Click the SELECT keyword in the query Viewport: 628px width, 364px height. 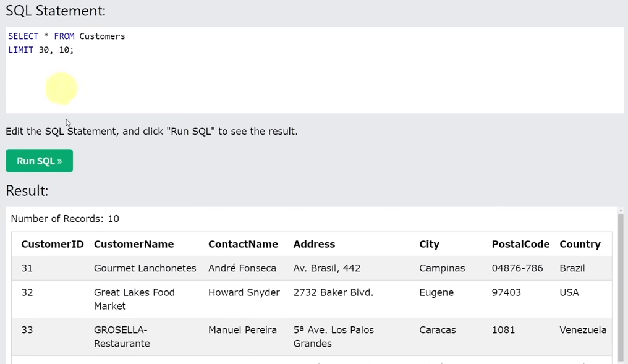[23, 36]
